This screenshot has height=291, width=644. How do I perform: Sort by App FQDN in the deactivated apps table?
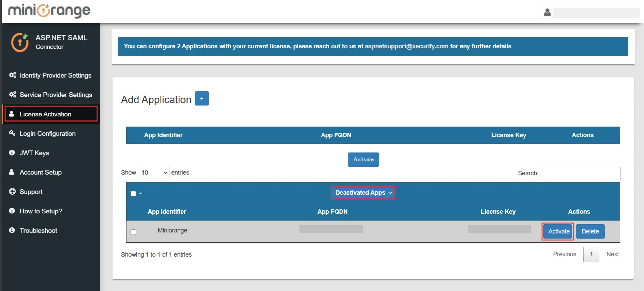click(x=332, y=212)
